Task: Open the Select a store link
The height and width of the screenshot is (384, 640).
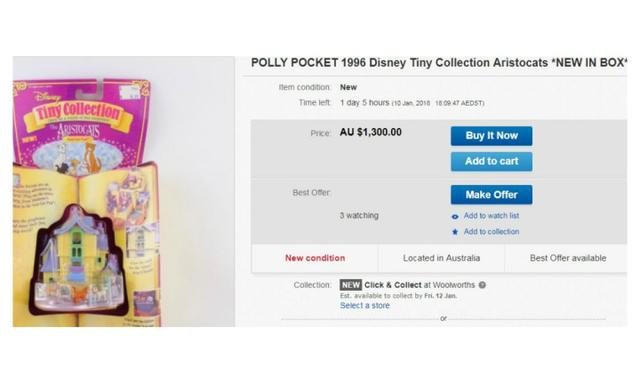Action: (365, 306)
